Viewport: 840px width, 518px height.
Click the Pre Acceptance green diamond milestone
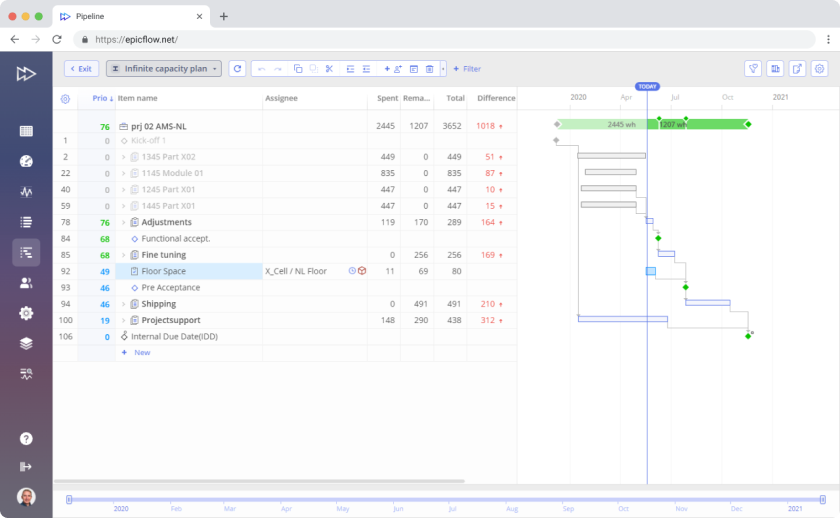click(x=686, y=288)
